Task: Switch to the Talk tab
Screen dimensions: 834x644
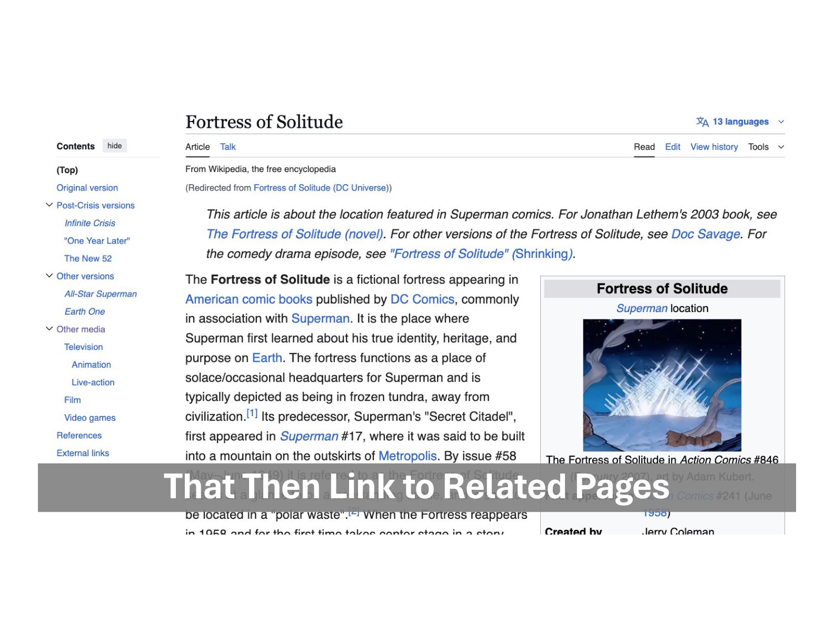Action: tap(228, 147)
